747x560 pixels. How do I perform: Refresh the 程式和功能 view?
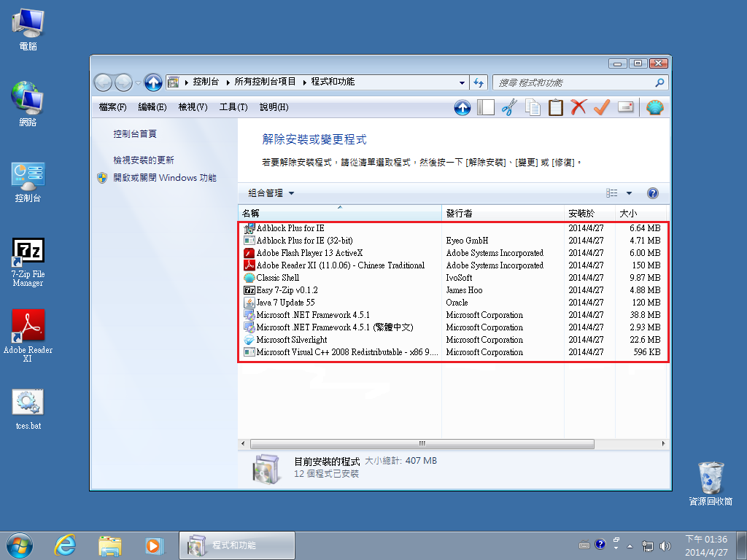(x=479, y=82)
